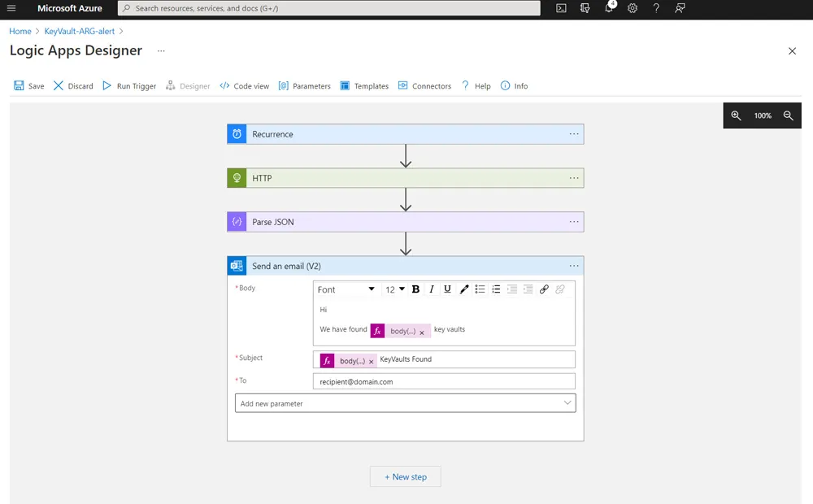
Task: Open designer Help from the toolbar
Action: (x=476, y=86)
